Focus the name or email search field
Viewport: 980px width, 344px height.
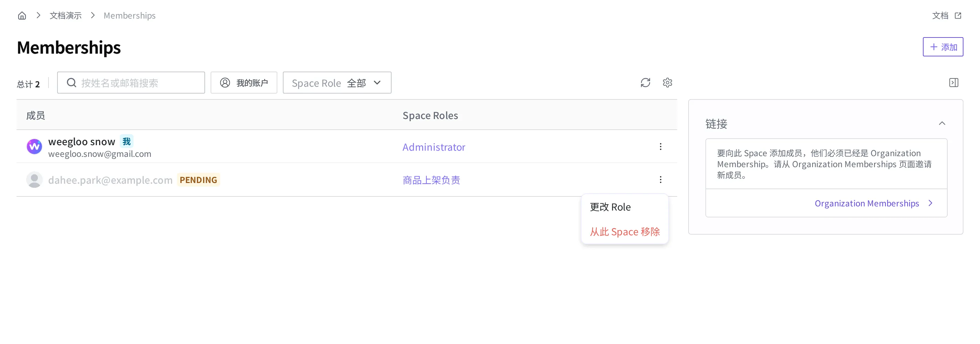[131, 83]
